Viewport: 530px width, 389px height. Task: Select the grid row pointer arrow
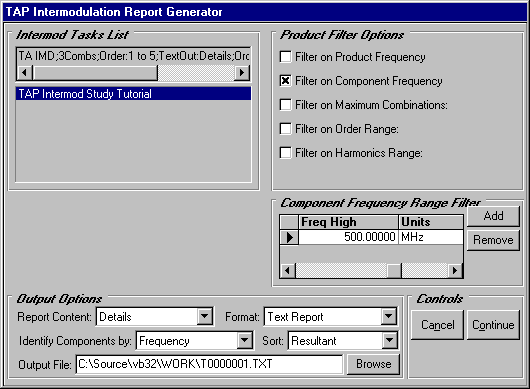point(289,237)
